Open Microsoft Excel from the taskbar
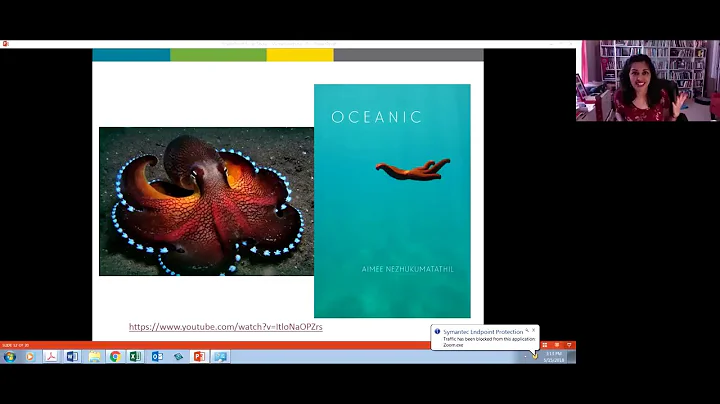The image size is (720, 404). click(x=135, y=357)
